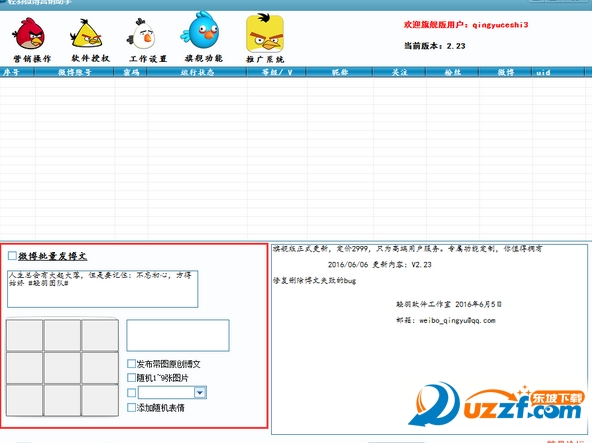The image size is (592, 443).
Task: Click the email weibo_qingyu@qq.com text
Action: click(x=446, y=321)
